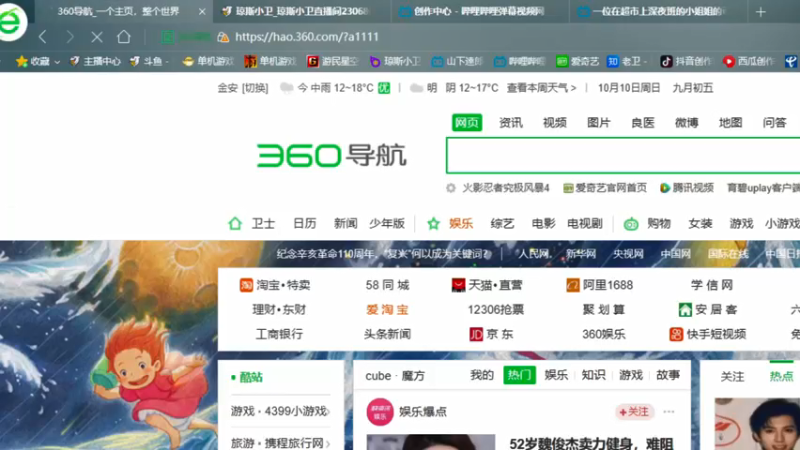Click the address bar URL

click(x=307, y=37)
